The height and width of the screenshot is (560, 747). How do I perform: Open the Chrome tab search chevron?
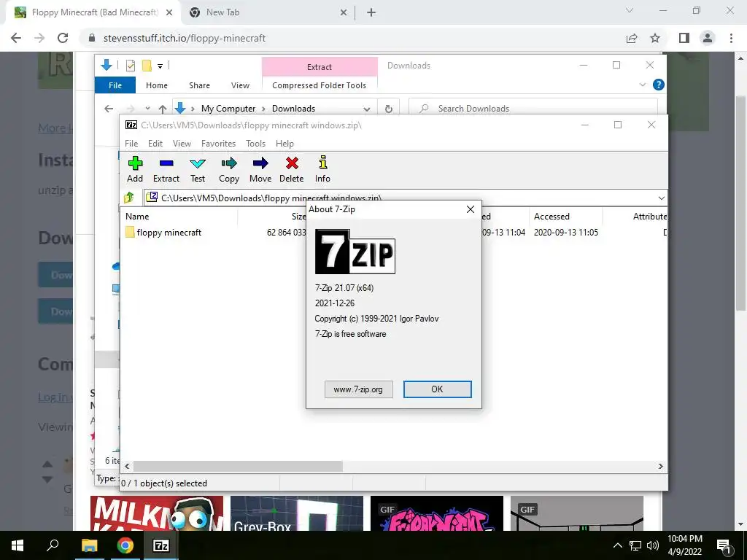click(630, 10)
